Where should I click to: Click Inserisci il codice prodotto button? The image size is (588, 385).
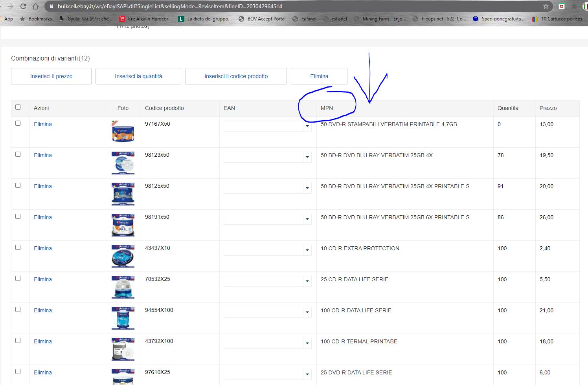(x=236, y=76)
